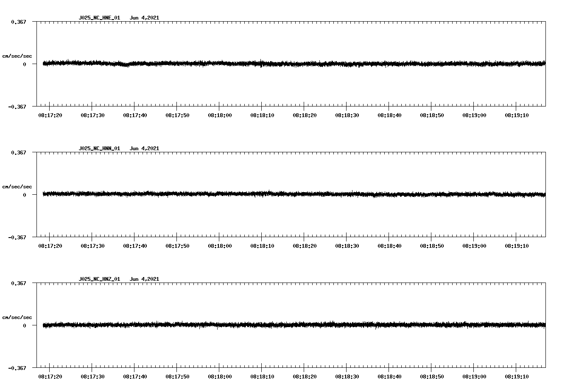
Task: Click the 0.367 upper limit on HNE axis
Action: (x=18, y=22)
